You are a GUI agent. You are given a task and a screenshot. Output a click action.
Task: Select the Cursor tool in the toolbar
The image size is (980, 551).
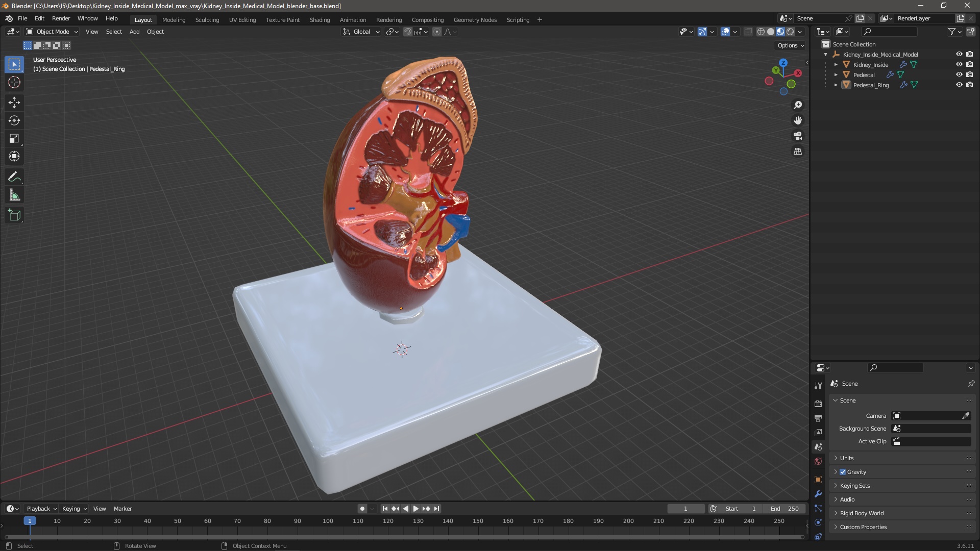[14, 82]
